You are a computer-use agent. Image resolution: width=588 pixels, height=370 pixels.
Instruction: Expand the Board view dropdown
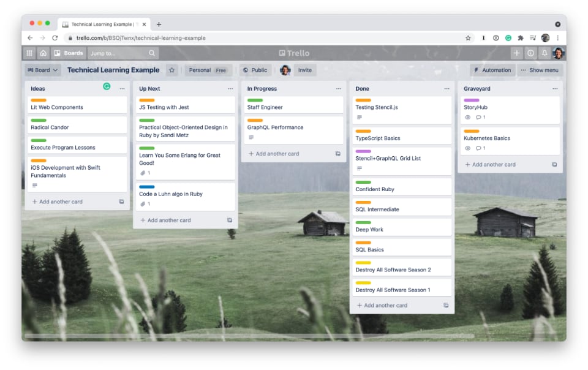43,70
